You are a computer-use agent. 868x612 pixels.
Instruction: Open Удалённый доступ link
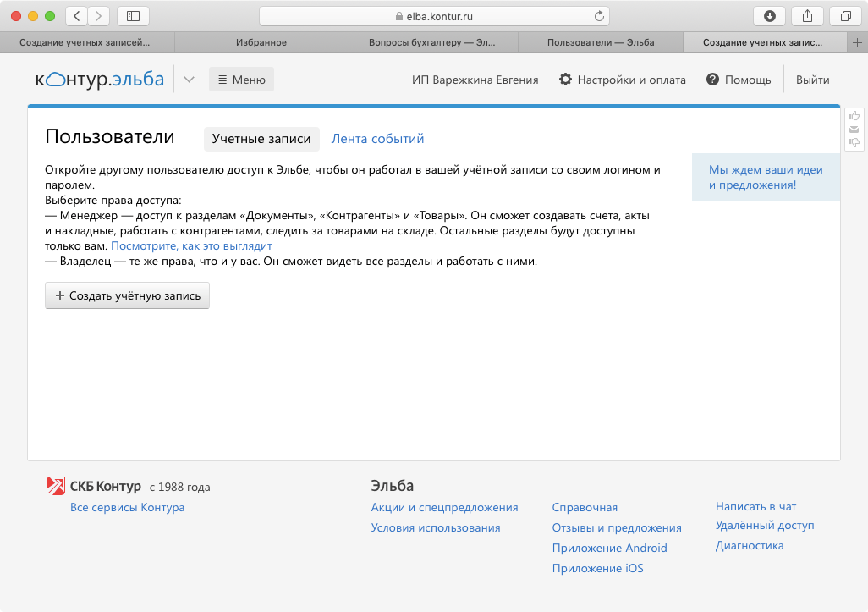(x=765, y=525)
